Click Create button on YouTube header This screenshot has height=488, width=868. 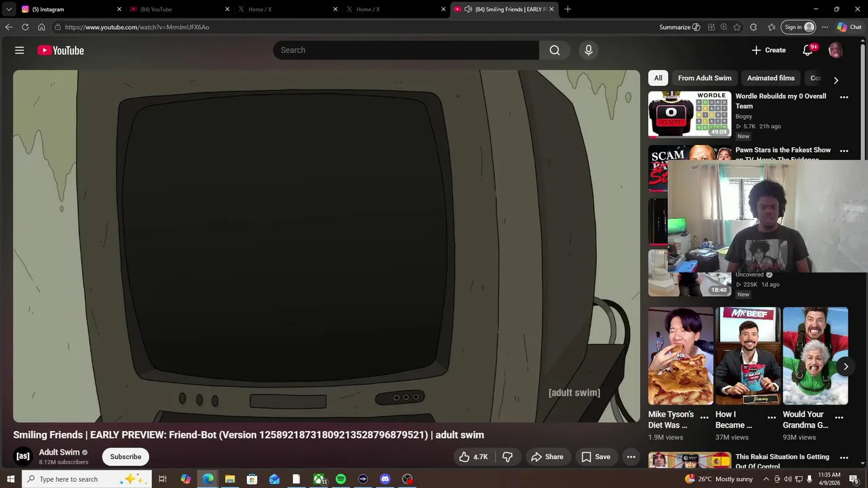pyautogui.click(x=768, y=50)
